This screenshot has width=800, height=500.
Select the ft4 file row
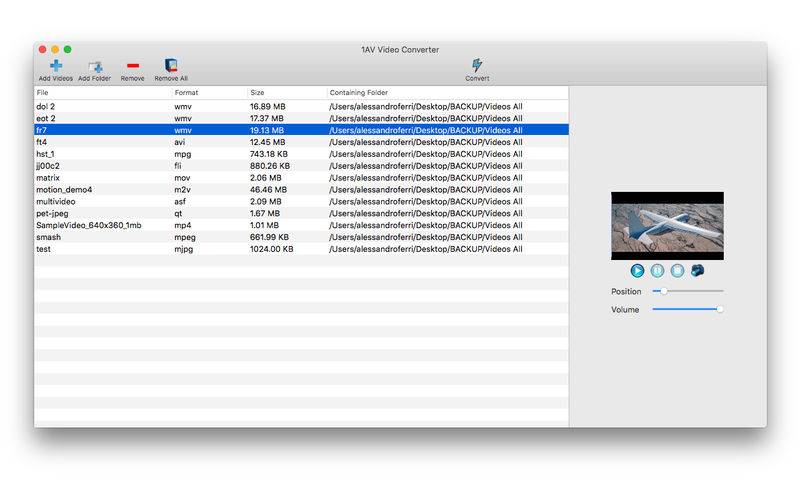pos(302,142)
